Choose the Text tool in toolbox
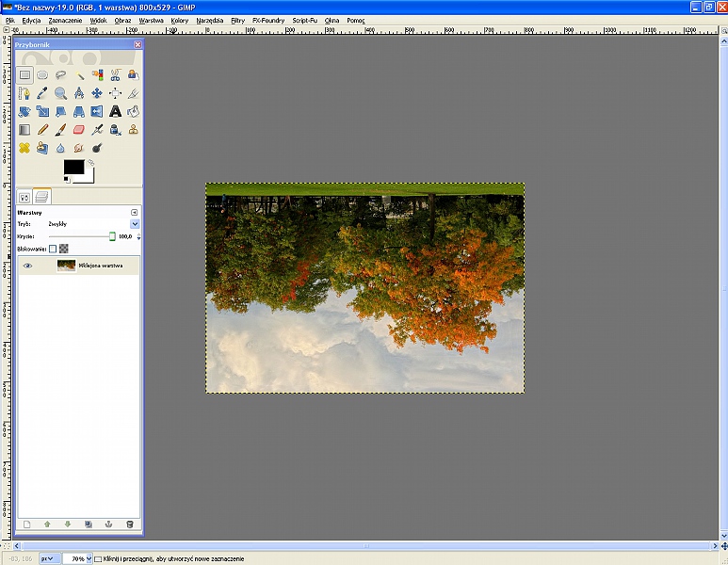 [115, 111]
